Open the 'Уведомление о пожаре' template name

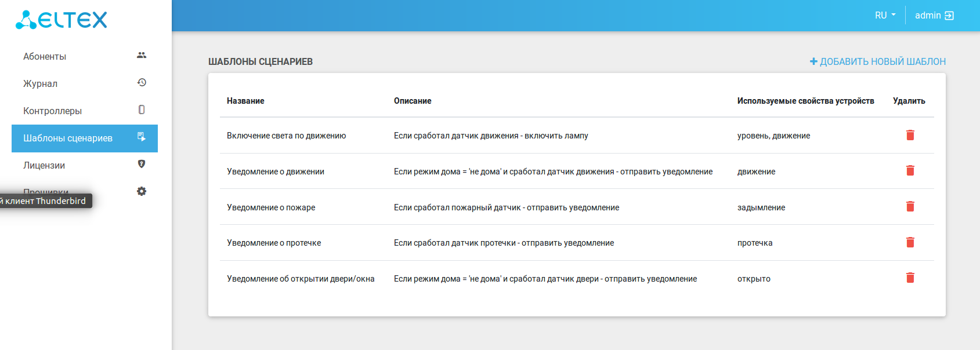point(271,207)
